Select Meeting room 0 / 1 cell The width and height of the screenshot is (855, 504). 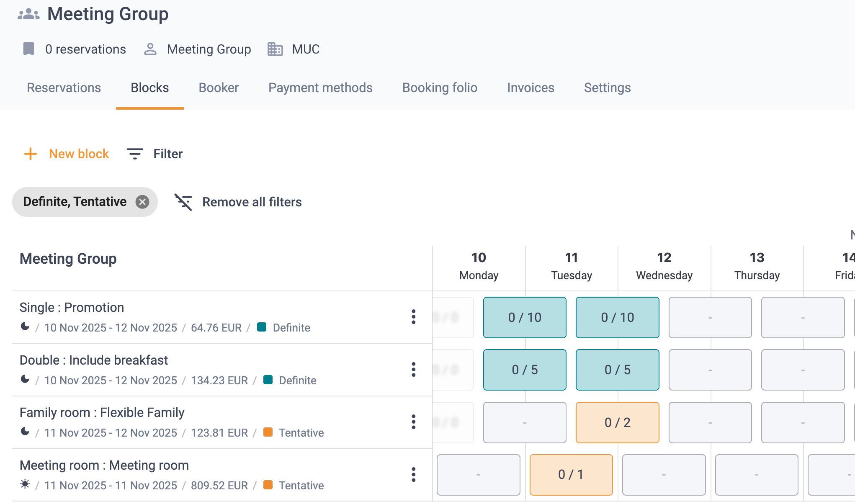click(571, 475)
